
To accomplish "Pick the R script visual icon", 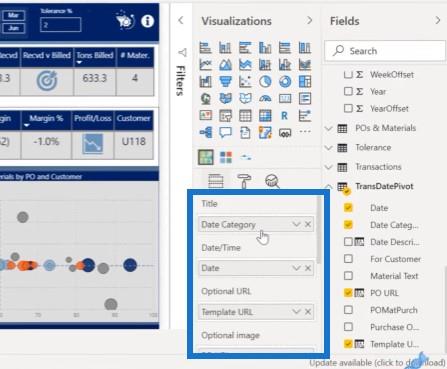I will (x=284, y=116).
